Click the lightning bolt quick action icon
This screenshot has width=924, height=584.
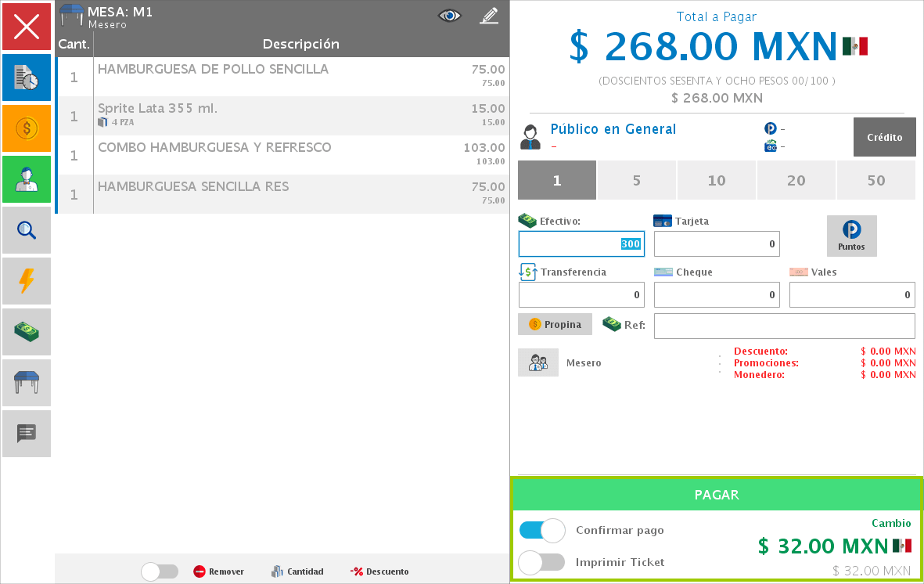[x=27, y=281]
